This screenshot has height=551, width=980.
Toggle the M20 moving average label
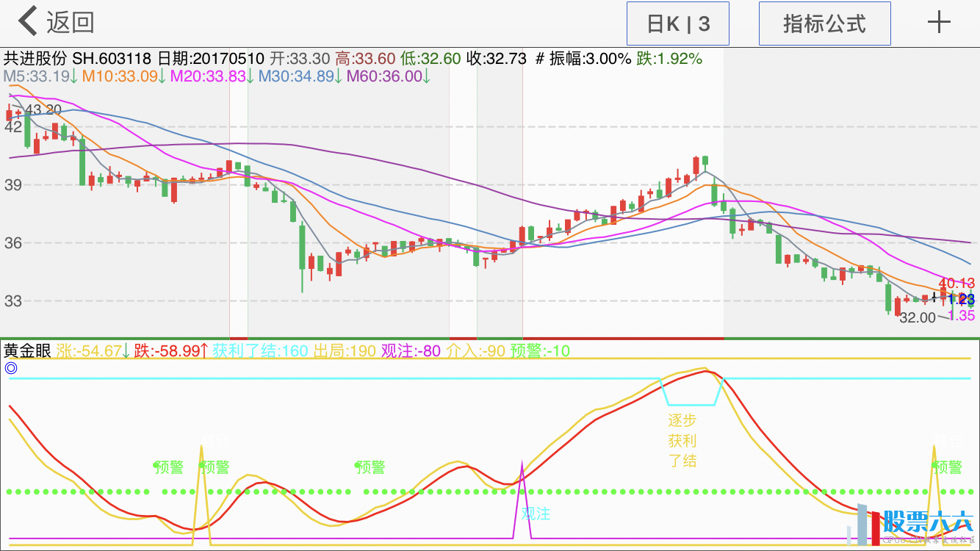pyautogui.click(x=208, y=76)
